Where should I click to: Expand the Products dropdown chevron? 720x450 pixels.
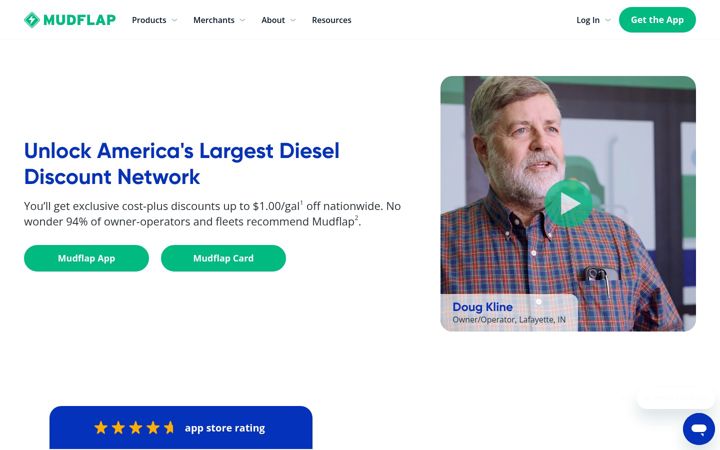tap(174, 20)
